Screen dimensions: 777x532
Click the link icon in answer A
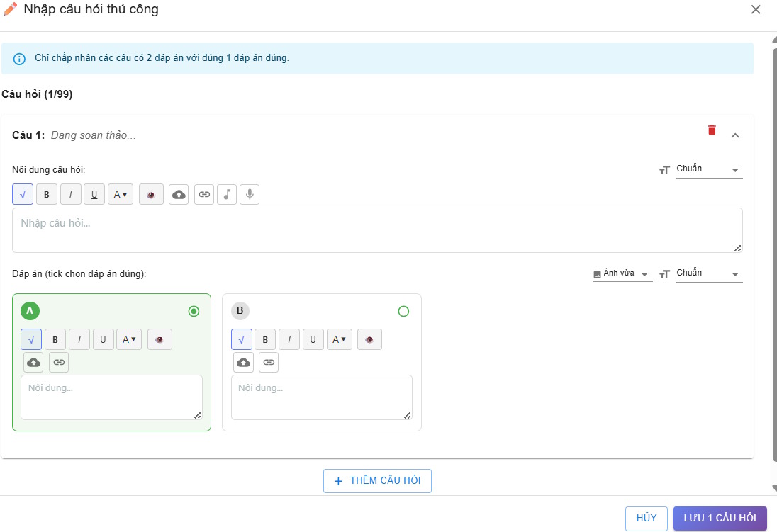pyautogui.click(x=59, y=362)
